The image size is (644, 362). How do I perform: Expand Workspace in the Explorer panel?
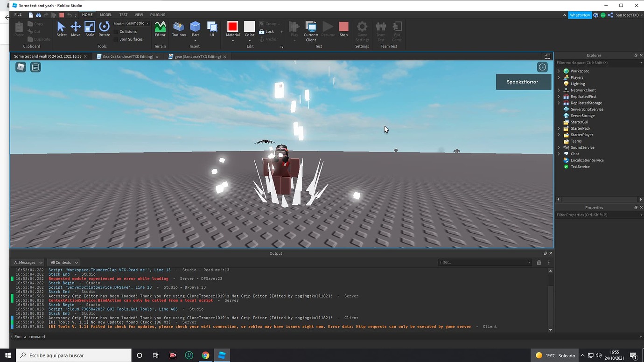(559, 70)
